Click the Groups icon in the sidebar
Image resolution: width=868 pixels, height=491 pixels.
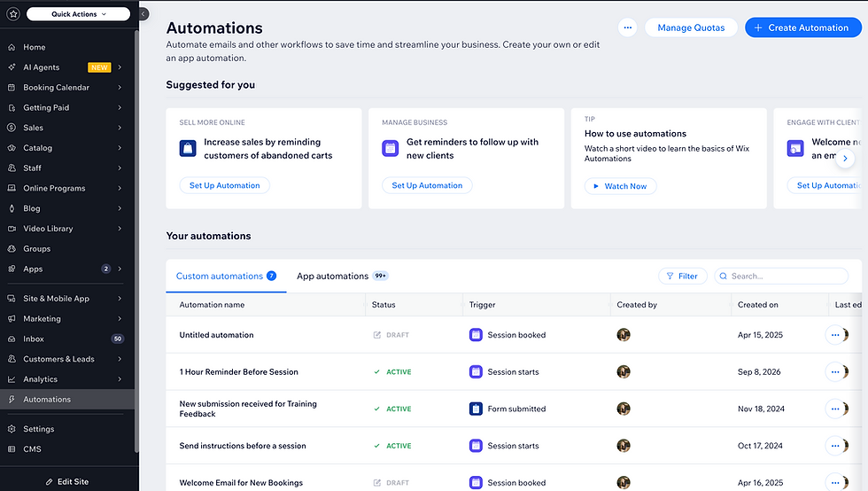click(x=12, y=249)
